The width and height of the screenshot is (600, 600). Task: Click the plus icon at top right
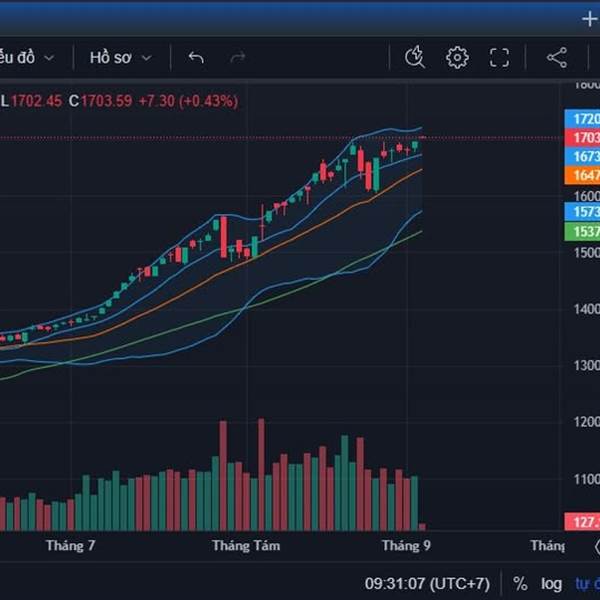tap(589, 18)
